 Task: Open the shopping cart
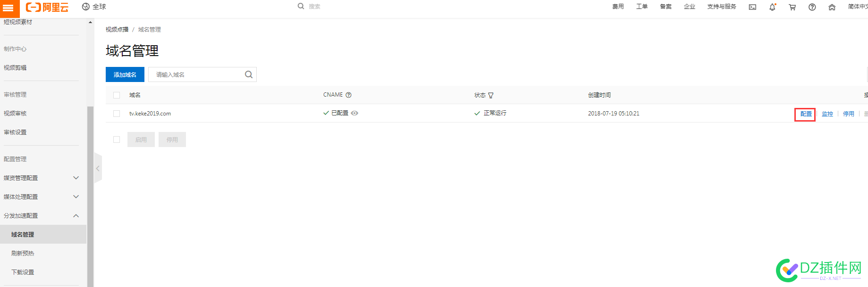792,7
